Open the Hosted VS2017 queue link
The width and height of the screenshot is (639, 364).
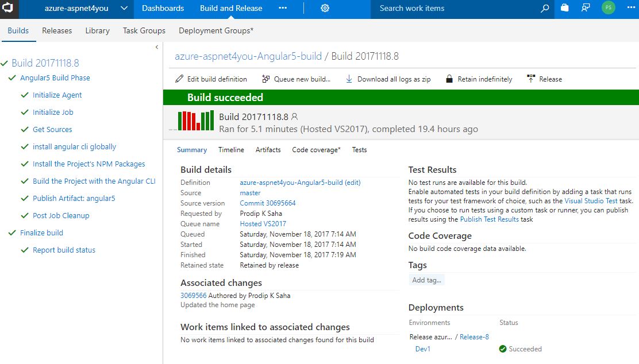coord(263,224)
